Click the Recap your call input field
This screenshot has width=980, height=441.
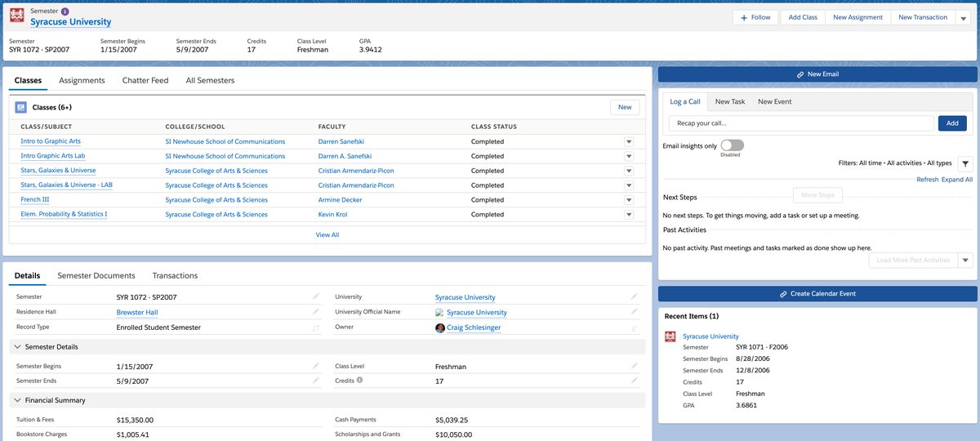[x=801, y=123]
